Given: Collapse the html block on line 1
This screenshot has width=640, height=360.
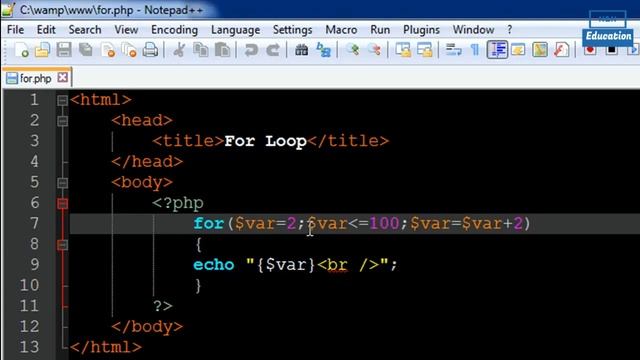Looking at the screenshot, I should coord(62,100).
